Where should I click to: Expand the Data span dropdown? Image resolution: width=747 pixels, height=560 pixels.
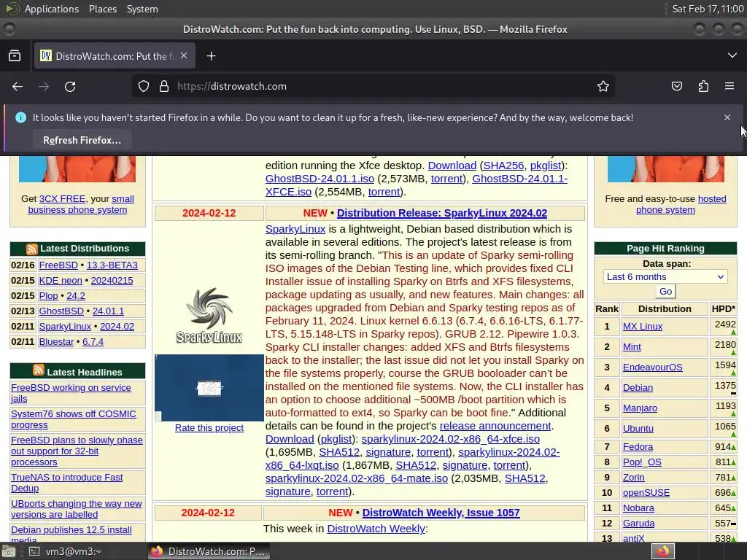pyautogui.click(x=665, y=276)
